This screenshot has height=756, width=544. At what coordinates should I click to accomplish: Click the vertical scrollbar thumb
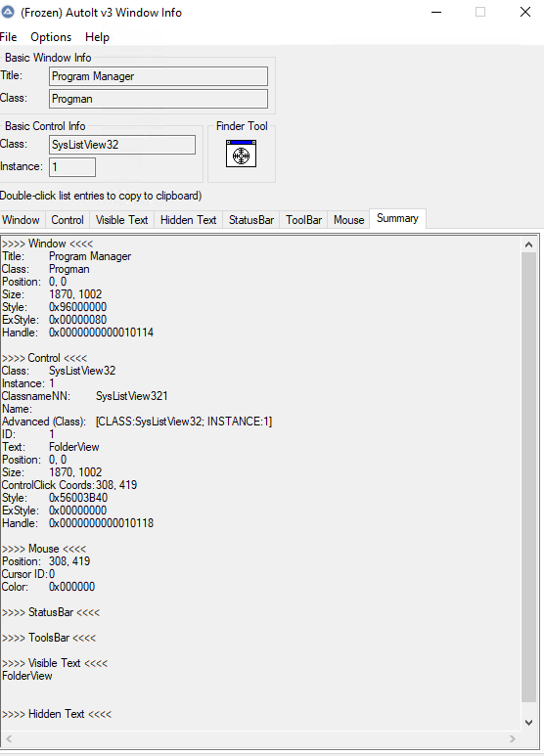pos(528,477)
